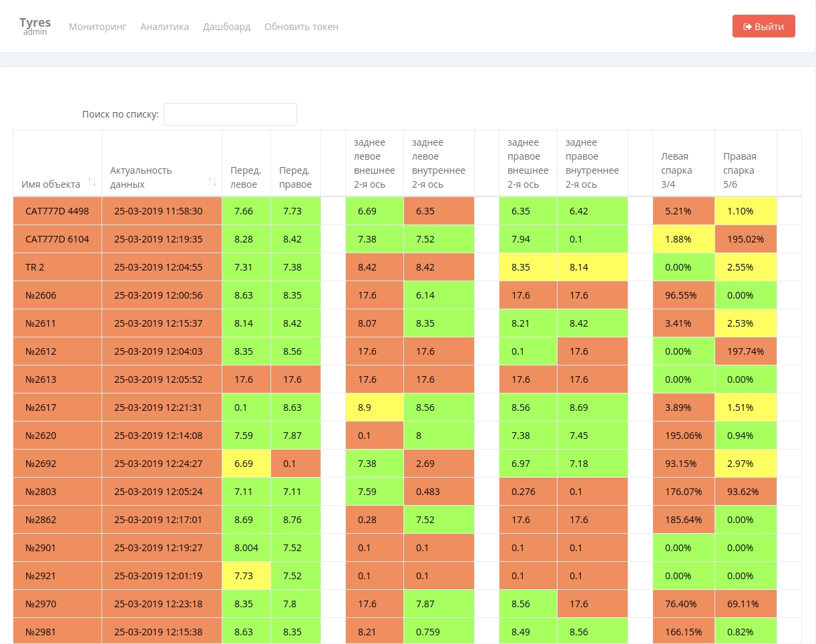Screen dimensions: 816x644
Task: Click the TR 2 object name
Action: pyautogui.click(x=35, y=267)
